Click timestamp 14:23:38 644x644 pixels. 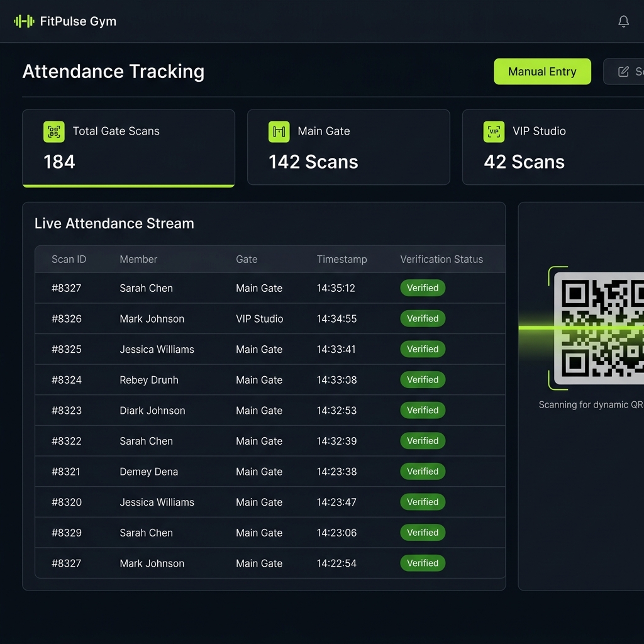coord(337,472)
